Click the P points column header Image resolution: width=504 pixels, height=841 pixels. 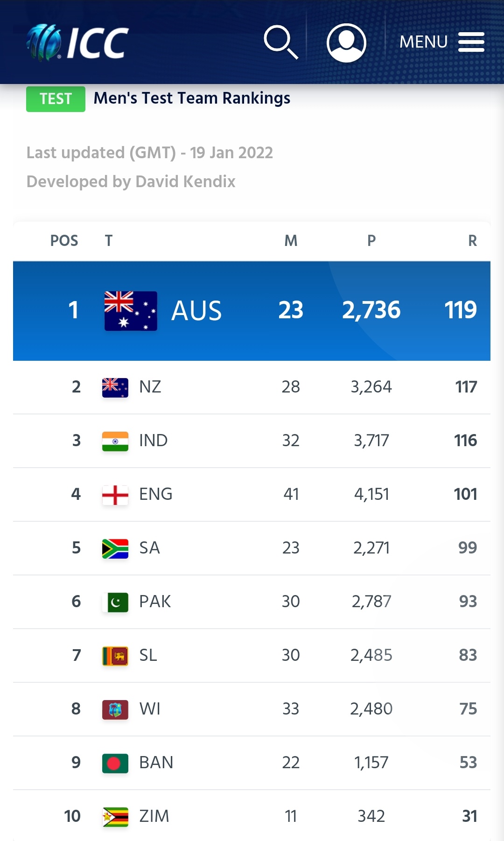(371, 241)
